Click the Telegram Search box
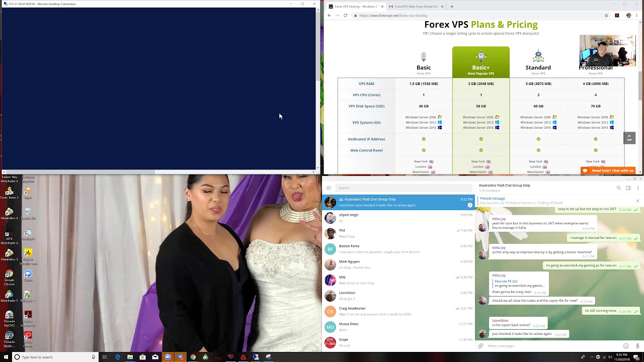The height and width of the screenshot is (362, 644). coord(404,188)
